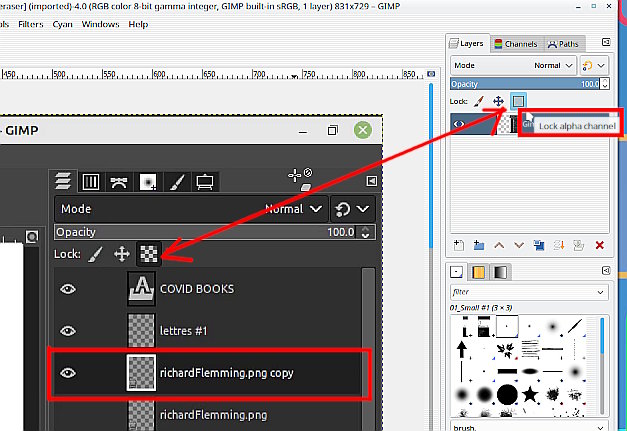
Task: Select the Layers stack tab icon in dark window
Action: point(63,182)
